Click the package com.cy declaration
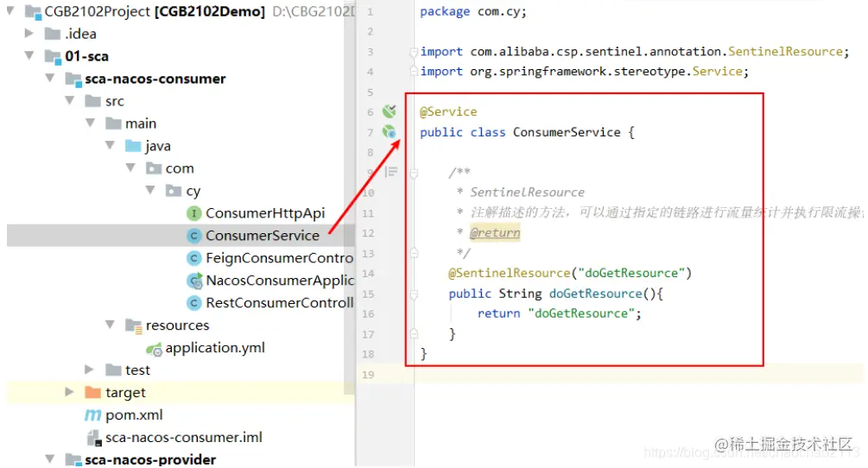Image resolution: width=868 pixels, height=468 pixels. pyautogui.click(x=473, y=11)
